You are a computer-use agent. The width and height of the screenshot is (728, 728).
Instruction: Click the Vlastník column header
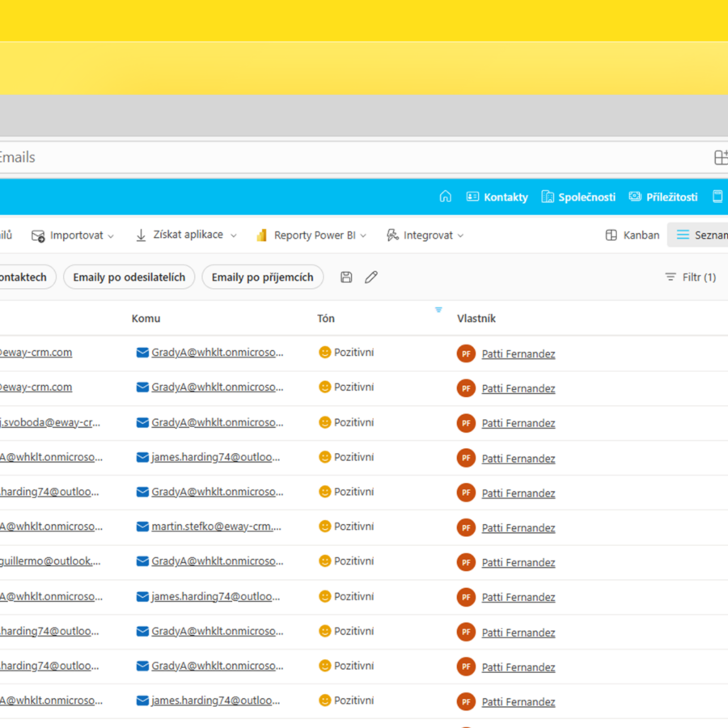(476, 319)
